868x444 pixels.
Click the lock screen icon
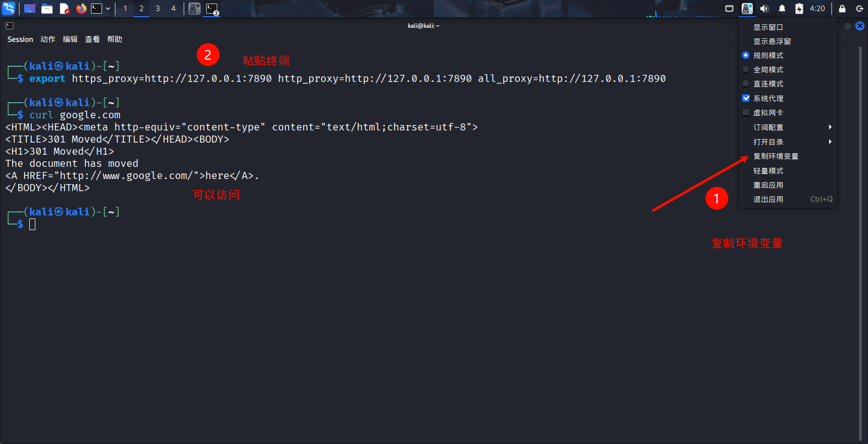(842, 9)
